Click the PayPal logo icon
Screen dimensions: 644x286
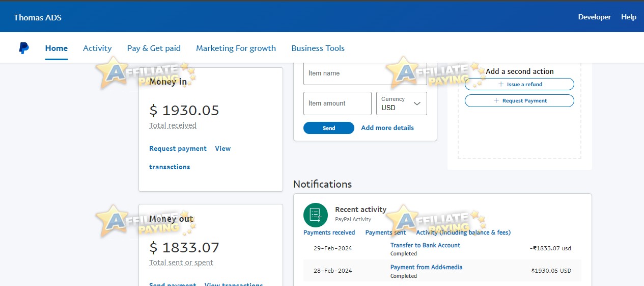coord(24,48)
